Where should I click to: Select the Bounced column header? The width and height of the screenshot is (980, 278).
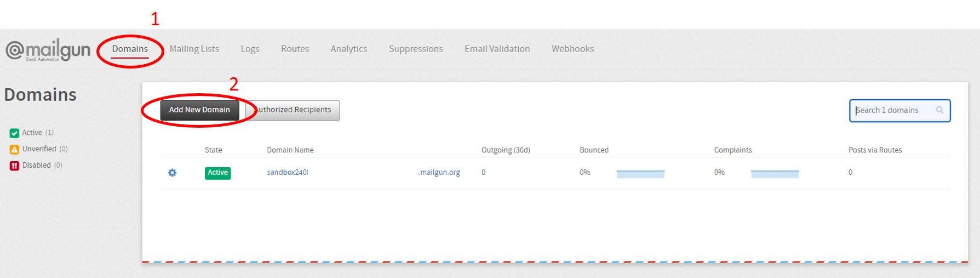tap(594, 150)
